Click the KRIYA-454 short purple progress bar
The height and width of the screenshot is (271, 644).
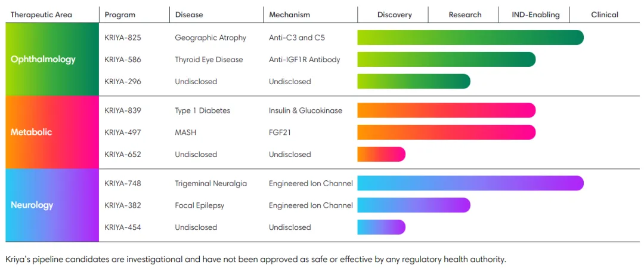tap(381, 227)
